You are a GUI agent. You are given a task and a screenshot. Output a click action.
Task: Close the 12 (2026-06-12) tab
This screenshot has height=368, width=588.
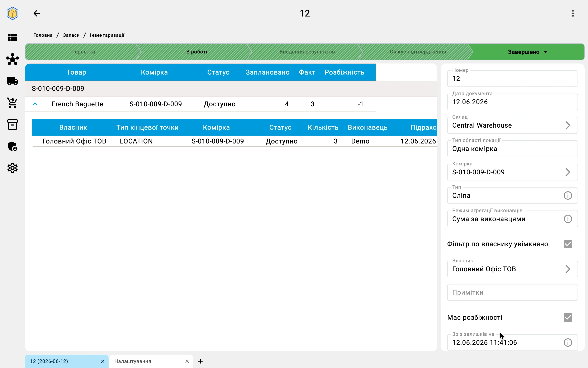103,361
